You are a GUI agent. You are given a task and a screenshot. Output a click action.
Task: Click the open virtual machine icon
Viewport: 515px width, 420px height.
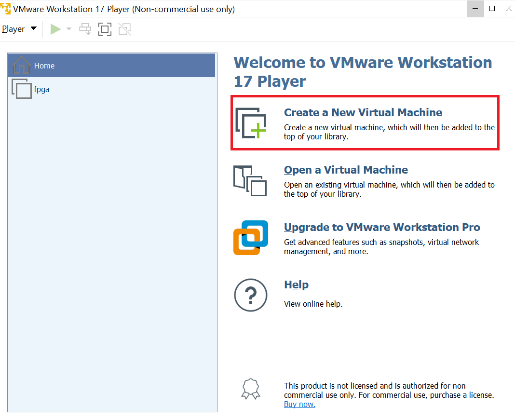pos(250,181)
